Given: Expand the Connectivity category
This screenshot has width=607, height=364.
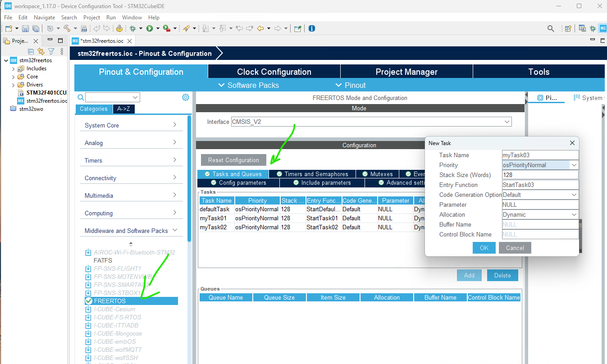Looking at the screenshot, I should pyautogui.click(x=175, y=177).
